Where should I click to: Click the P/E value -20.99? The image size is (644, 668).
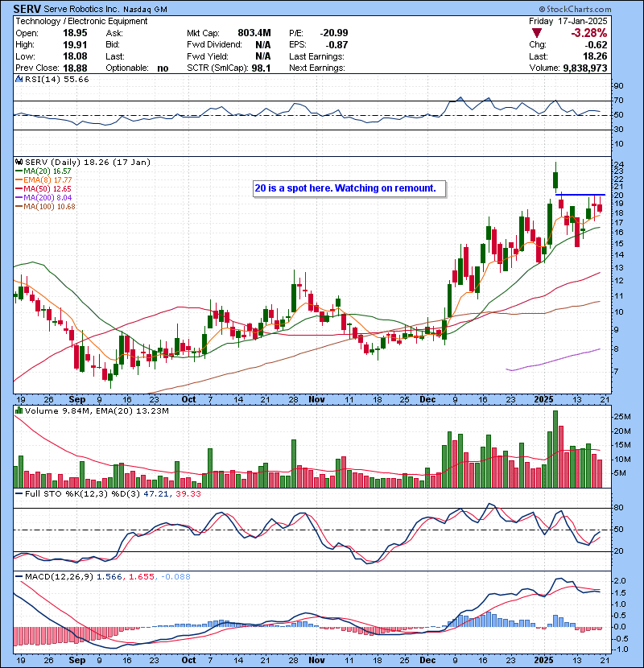(x=334, y=33)
